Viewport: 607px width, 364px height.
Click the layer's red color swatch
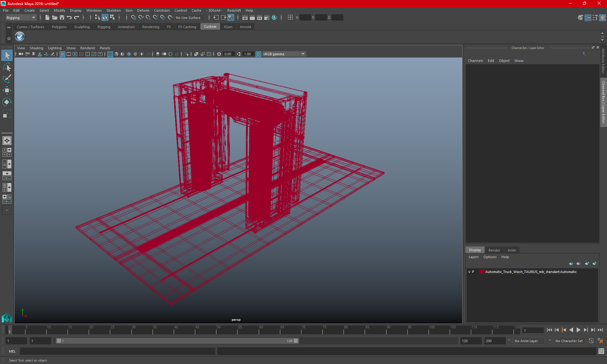coord(481,272)
